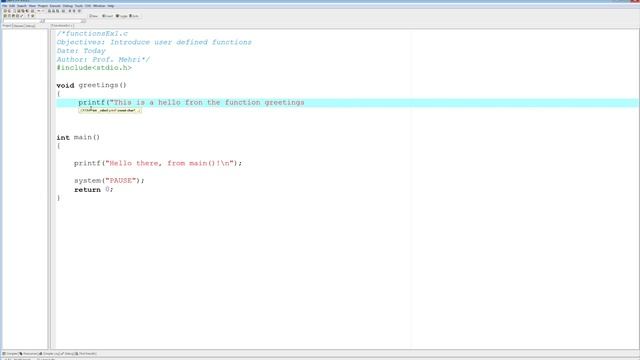Open the Find Results bottom tab

(x=86, y=354)
